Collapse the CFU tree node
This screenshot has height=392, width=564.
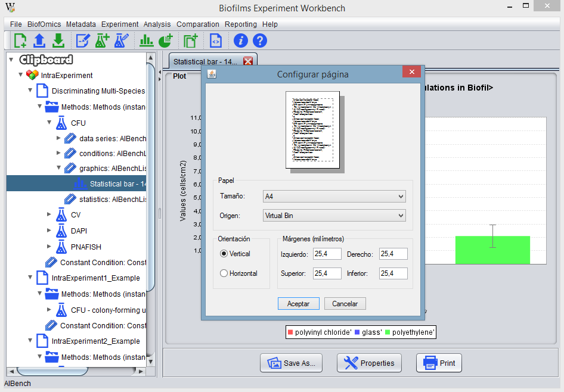coord(49,123)
